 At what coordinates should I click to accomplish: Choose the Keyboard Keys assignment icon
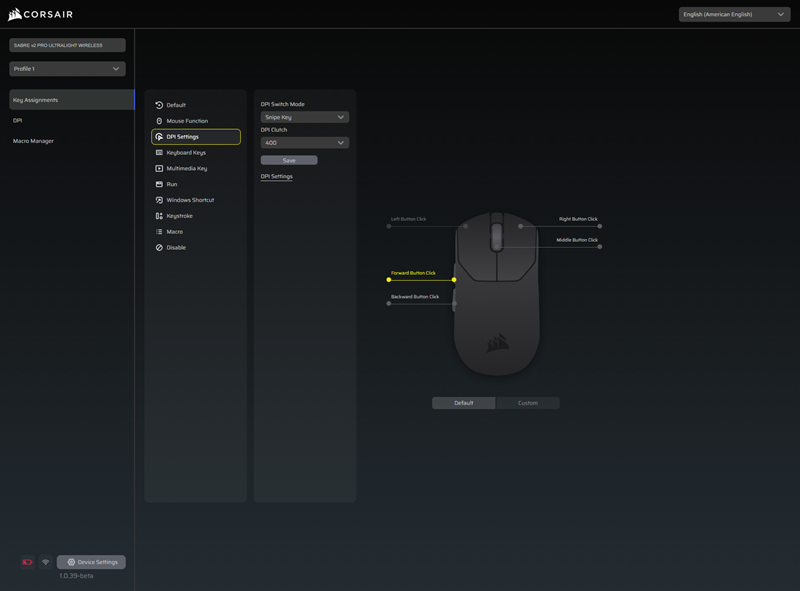click(159, 153)
